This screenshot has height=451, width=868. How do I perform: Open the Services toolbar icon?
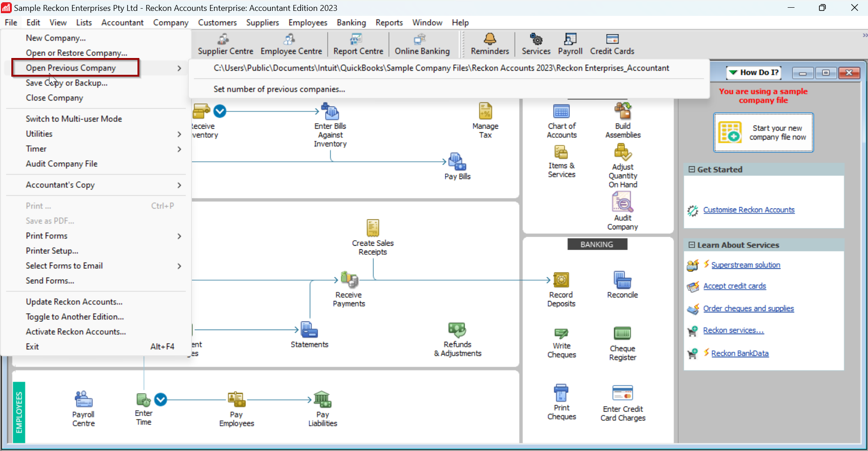(536, 44)
